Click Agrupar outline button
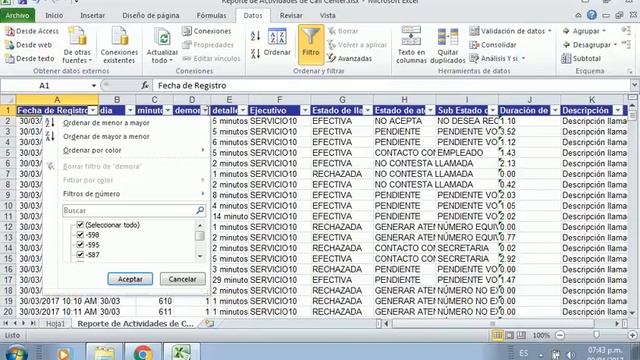 coord(584,31)
